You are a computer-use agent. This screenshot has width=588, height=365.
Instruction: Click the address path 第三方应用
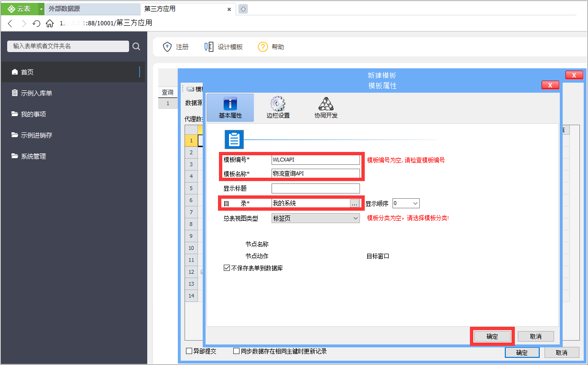click(134, 23)
